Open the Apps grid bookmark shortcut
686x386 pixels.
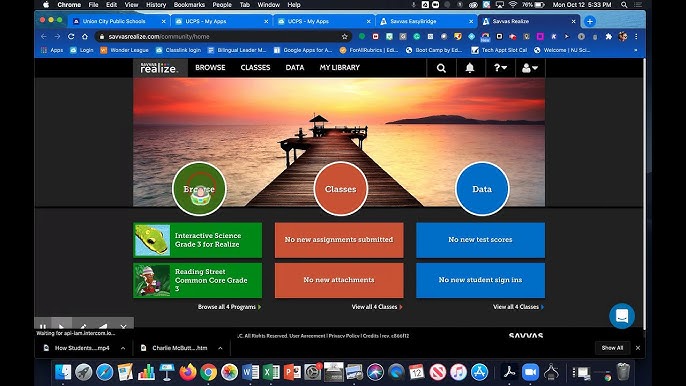pyautogui.click(x=52, y=50)
